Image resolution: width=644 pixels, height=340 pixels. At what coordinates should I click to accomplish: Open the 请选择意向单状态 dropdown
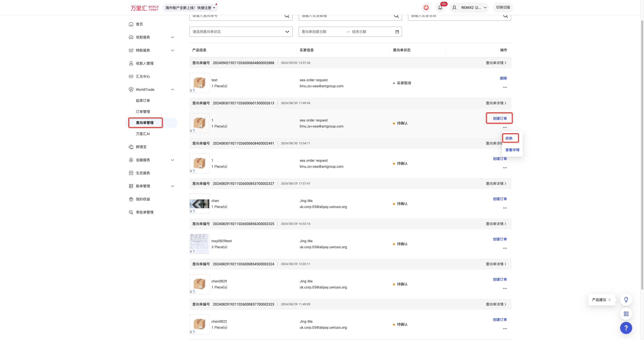pyautogui.click(x=241, y=32)
